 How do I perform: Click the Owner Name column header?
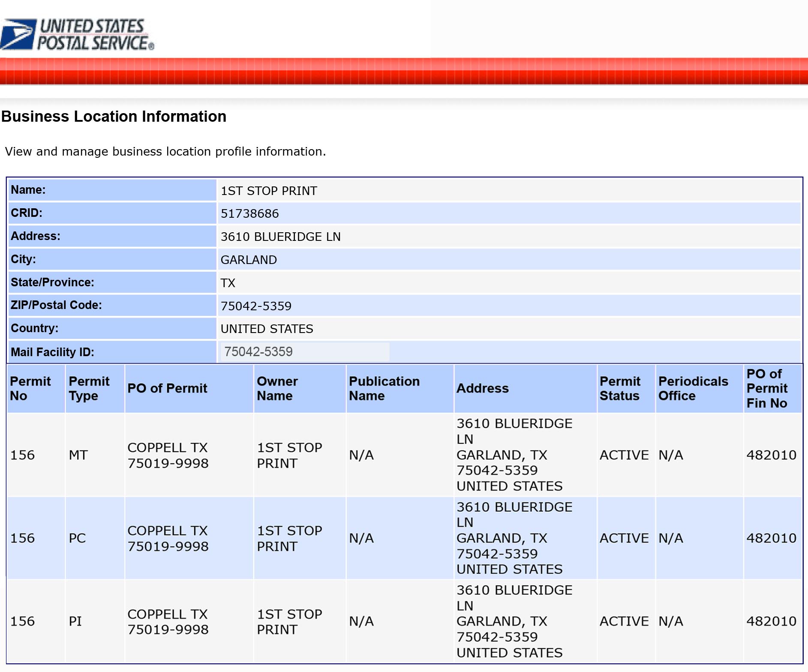pos(277,388)
